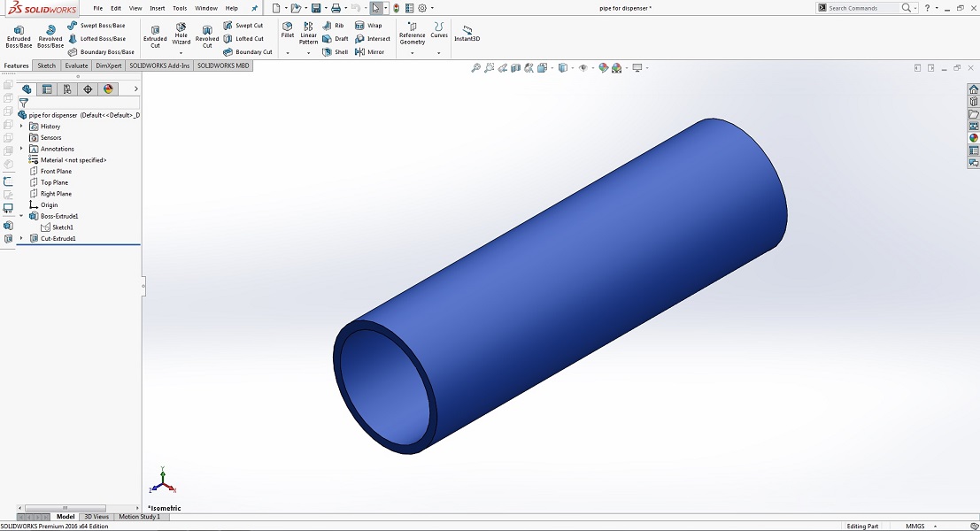Image resolution: width=980 pixels, height=531 pixels.
Task: Click the Save icon
Action: coord(316,8)
